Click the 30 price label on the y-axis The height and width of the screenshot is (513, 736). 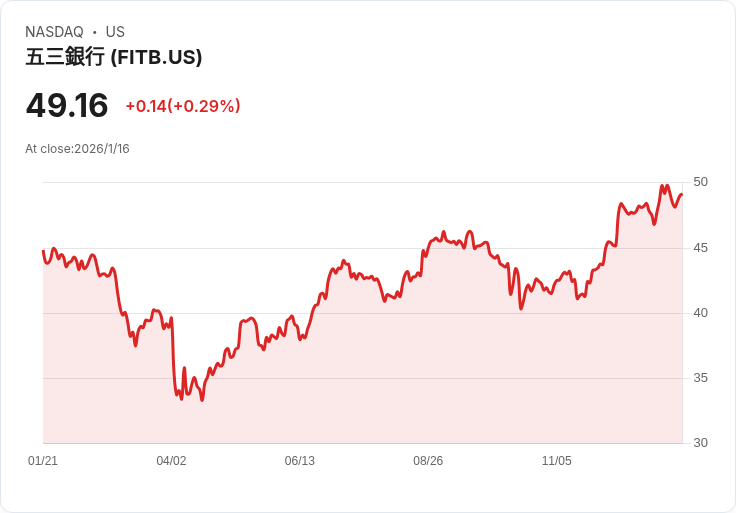700,443
